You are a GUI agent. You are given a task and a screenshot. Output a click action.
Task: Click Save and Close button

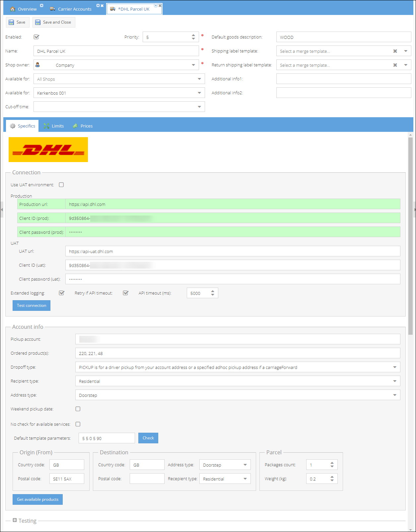[x=54, y=22]
